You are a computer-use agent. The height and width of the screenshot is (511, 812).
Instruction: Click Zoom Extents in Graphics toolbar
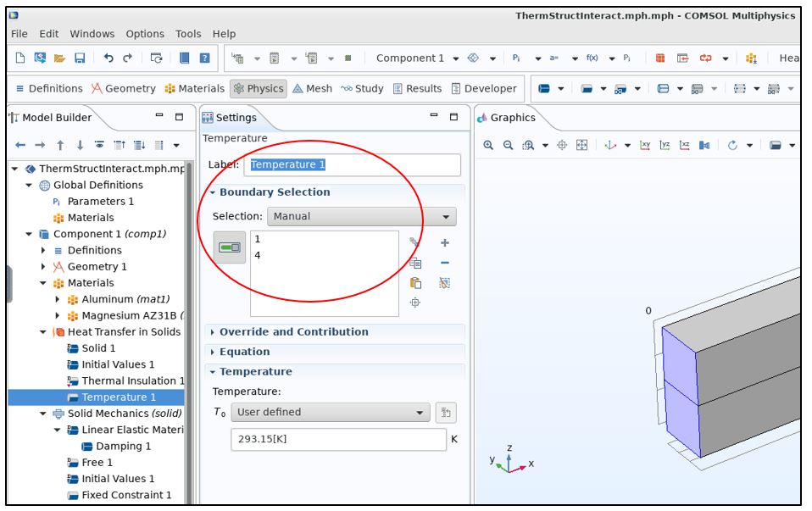(x=581, y=146)
